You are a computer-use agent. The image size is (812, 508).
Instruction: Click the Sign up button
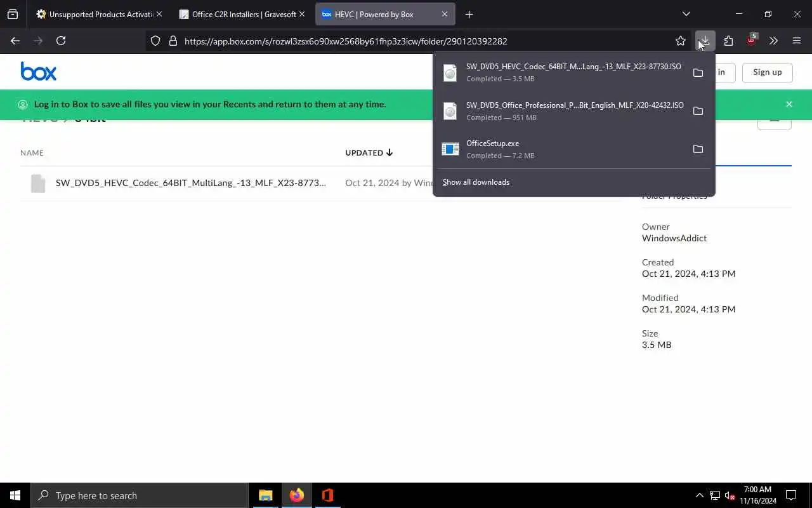click(767, 72)
